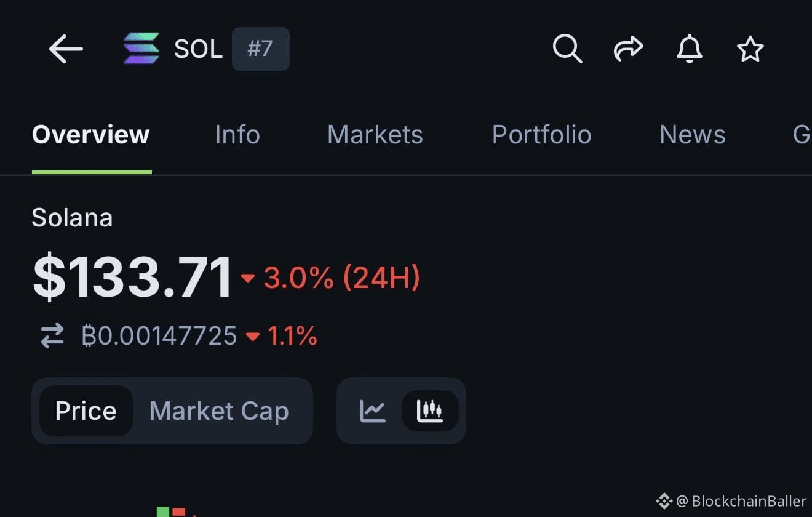Image resolution: width=812 pixels, height=517 pixels.
Task: Tap the #7 rank badge
Action: tap(260, 49)
